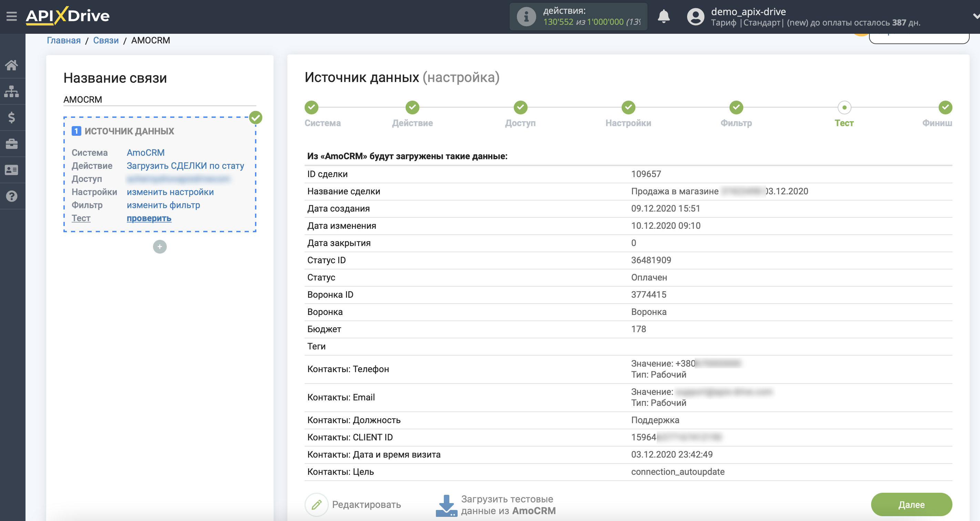Open connections sitemap icon in sidebar
The image size is (980, 521).
pyautogui.click(x=12, y=91)
